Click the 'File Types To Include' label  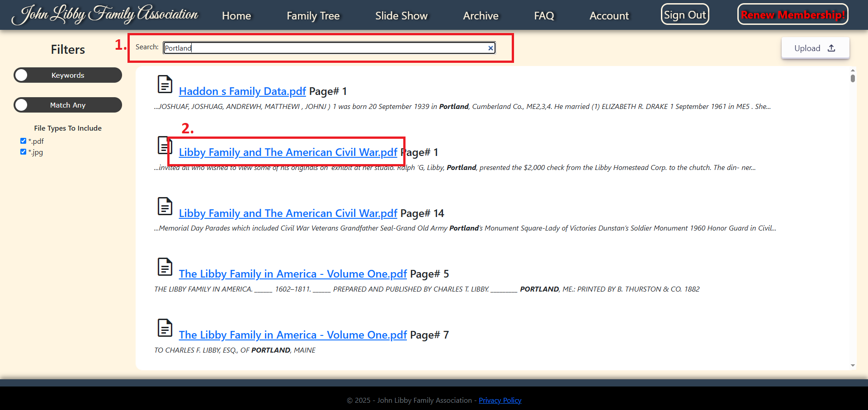[68, 128]
